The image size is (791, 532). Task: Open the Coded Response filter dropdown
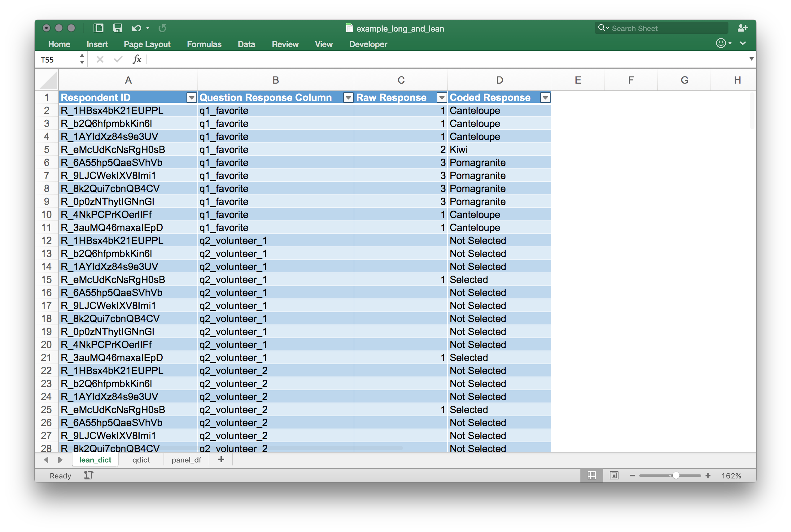point(545,97)
